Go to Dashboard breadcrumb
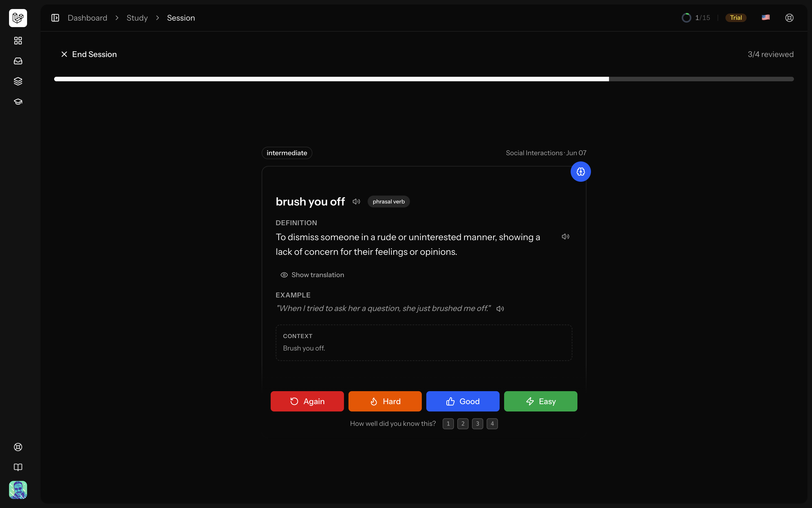Image resolution: width=812 pixels, height=508 pixels. click(88, 18)
